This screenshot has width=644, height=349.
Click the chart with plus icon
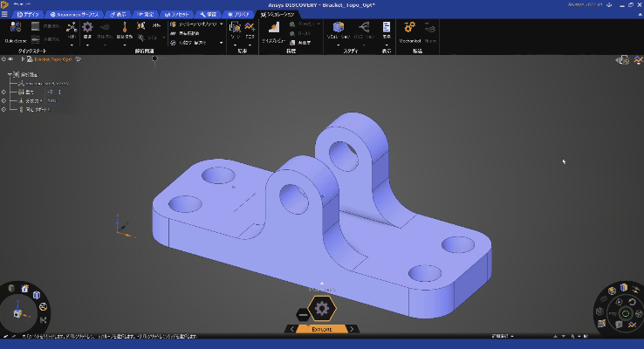(x=250, y=27)
